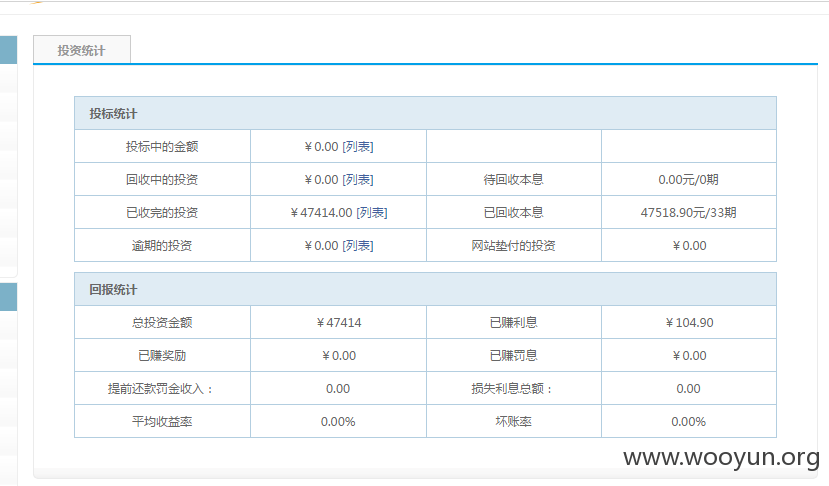Viewport: 829px width, 486px height.
Task: Click the 已回收本息 label
Action: point(513,213)
